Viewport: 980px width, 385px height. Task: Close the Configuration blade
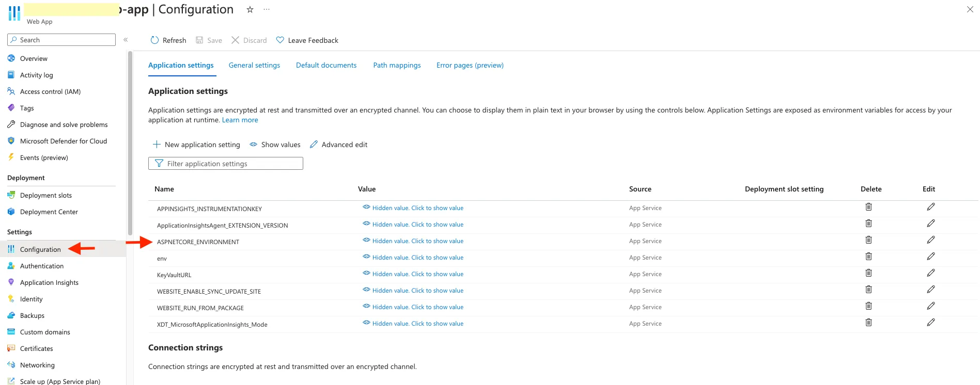pyautogui.click(x=970, y=9)
